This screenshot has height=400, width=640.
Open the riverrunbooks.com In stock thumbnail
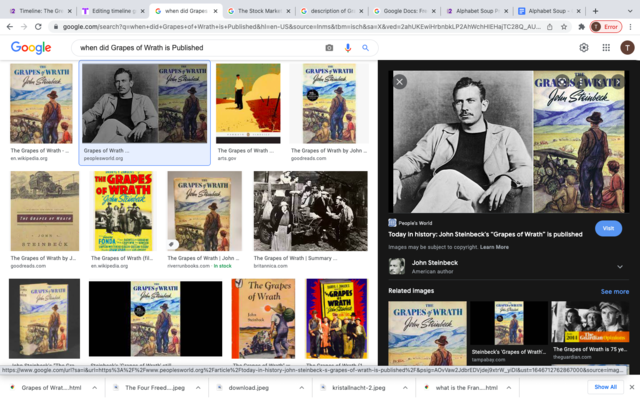pyautogui.click(x=204, y=211)
